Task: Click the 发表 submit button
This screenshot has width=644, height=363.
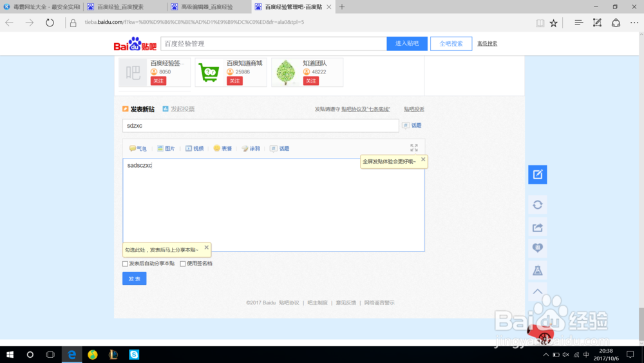Action: tap(135, 279)
